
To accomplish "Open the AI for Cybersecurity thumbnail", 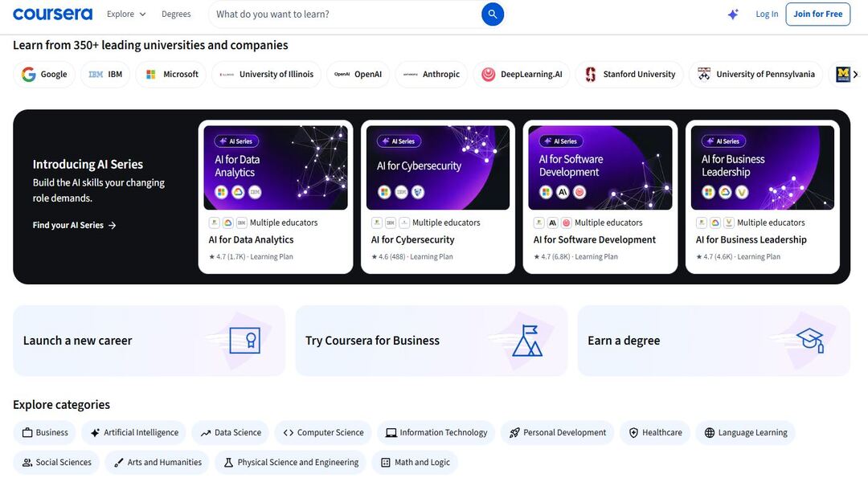I will click(x=438, y=168).
